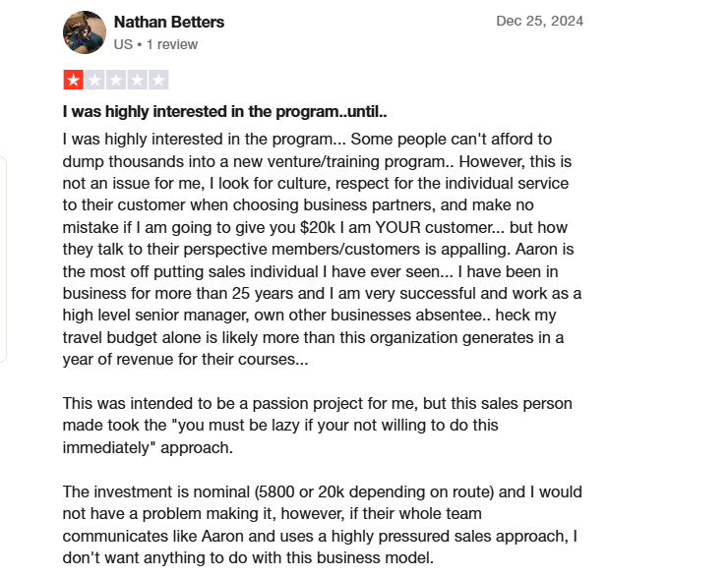728x577 pixels.
Task: Click the 'US' country label
Action: 123,44
